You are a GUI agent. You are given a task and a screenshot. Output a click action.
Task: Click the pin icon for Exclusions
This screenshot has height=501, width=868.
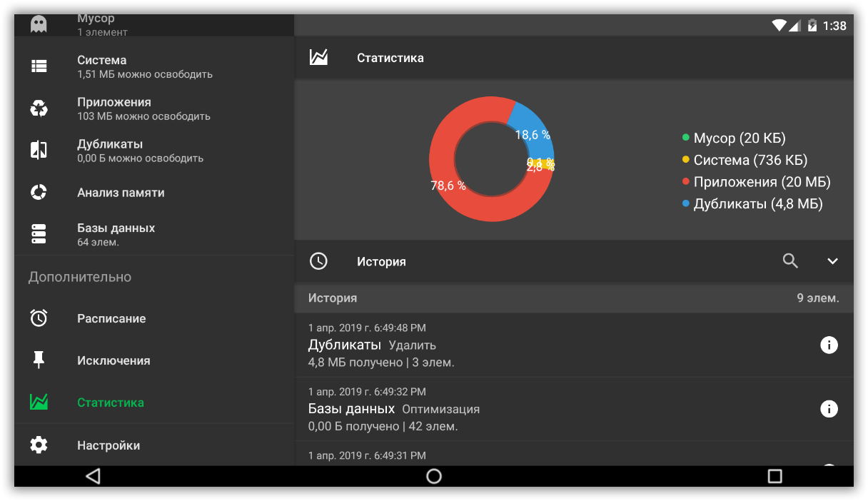pos(39,360)
